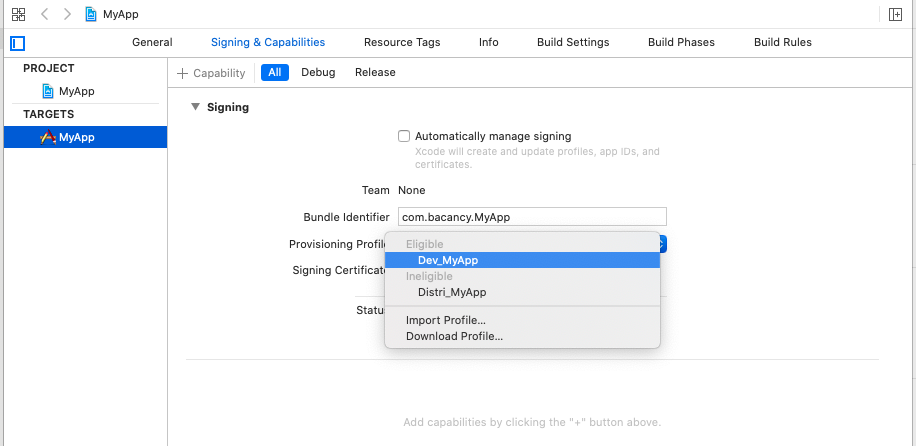
Task: Click the MyApp project icon in the jump bar
Action: click(91, 14)
